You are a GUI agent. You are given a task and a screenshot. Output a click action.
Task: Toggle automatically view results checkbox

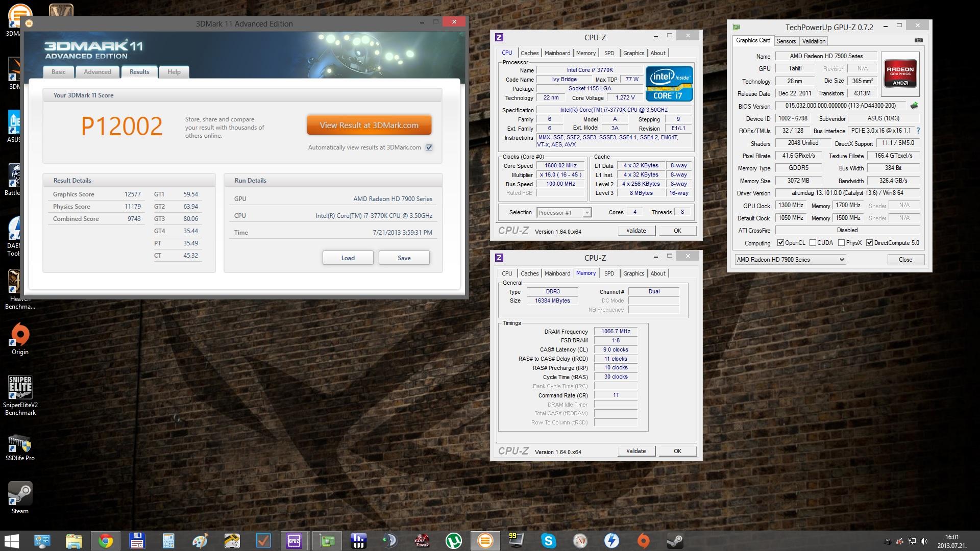point(429,147)
